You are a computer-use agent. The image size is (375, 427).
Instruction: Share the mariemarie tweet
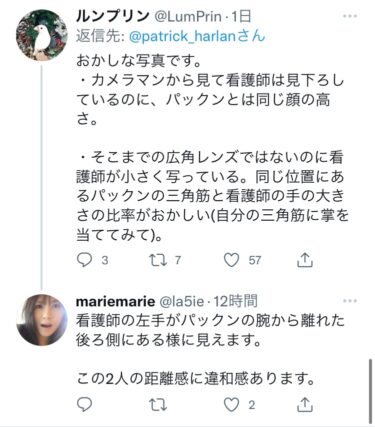pos(305,404)
